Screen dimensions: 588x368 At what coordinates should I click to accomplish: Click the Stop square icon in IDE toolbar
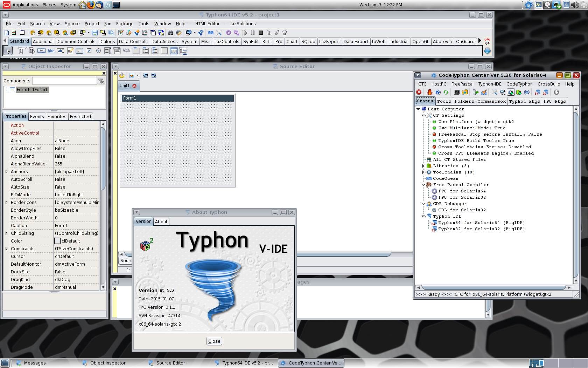pyautogui.click(x=261, y=33)
